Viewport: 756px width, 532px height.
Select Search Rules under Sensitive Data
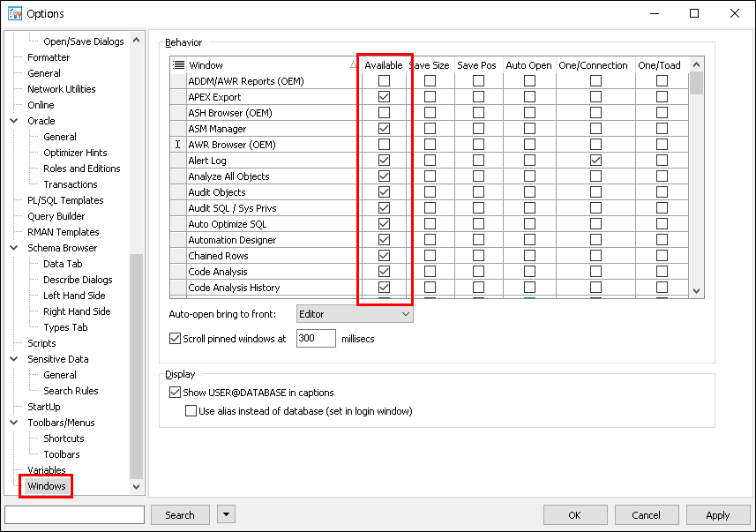click(x=71, y=391)
